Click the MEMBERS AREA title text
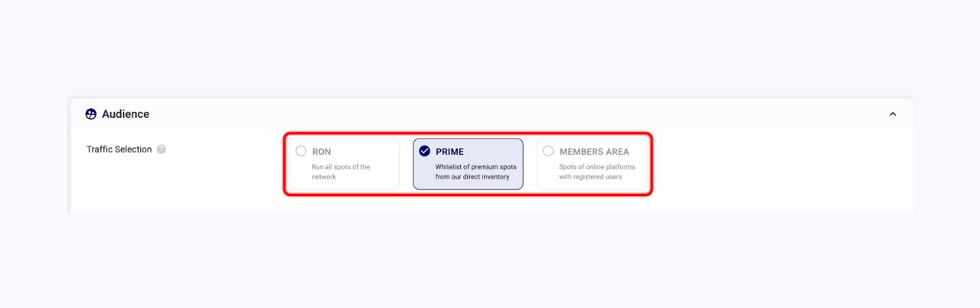980x308 pixels. point(594,152)
